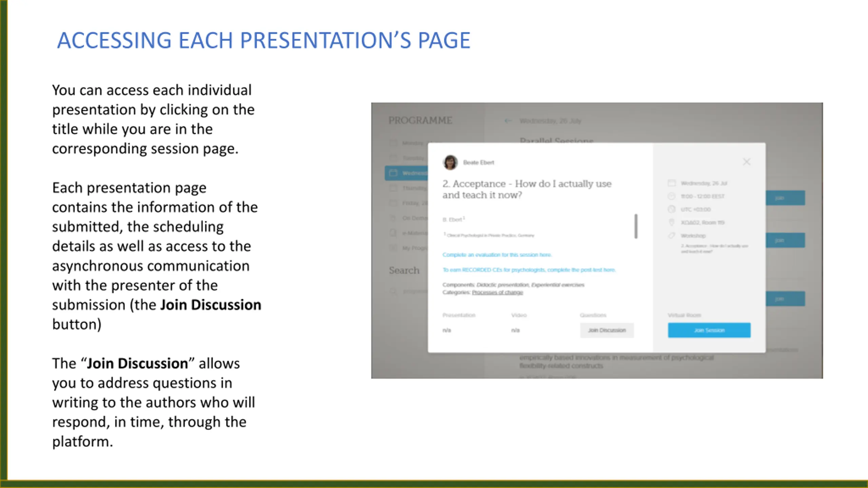Click the 'Components: Didactic presentation' line
Image resolution: width=868 pixels, height=488 pixels.
point(513,285)
